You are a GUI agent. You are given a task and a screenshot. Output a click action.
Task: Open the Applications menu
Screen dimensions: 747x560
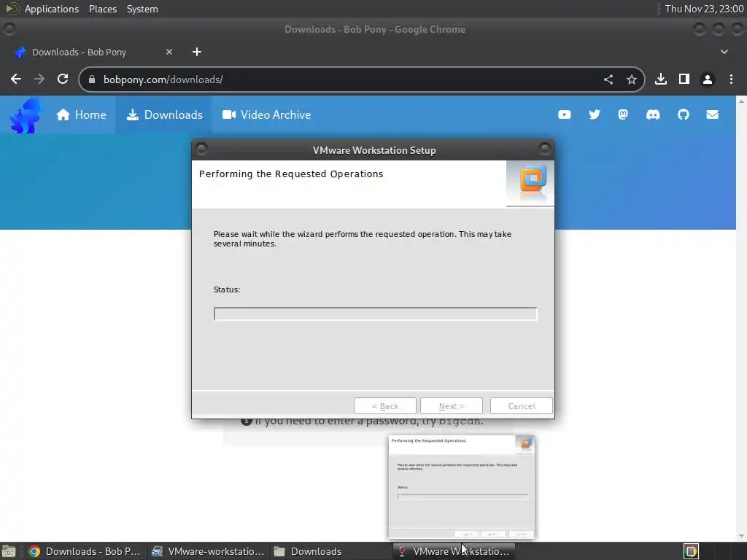(52, 9)
